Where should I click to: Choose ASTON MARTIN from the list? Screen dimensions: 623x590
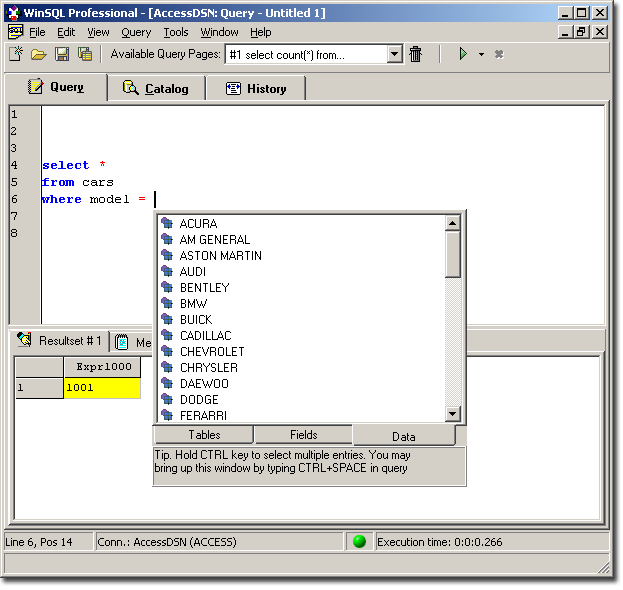[302, 255]
